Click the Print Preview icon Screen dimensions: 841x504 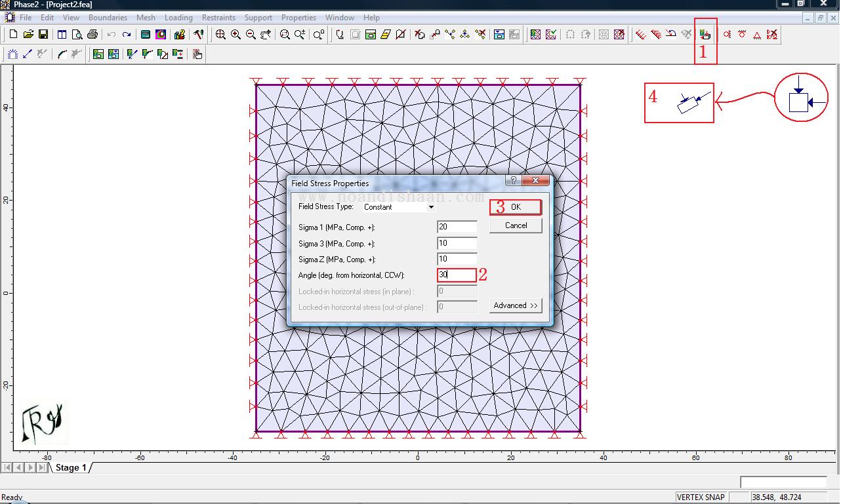point(77,34)
